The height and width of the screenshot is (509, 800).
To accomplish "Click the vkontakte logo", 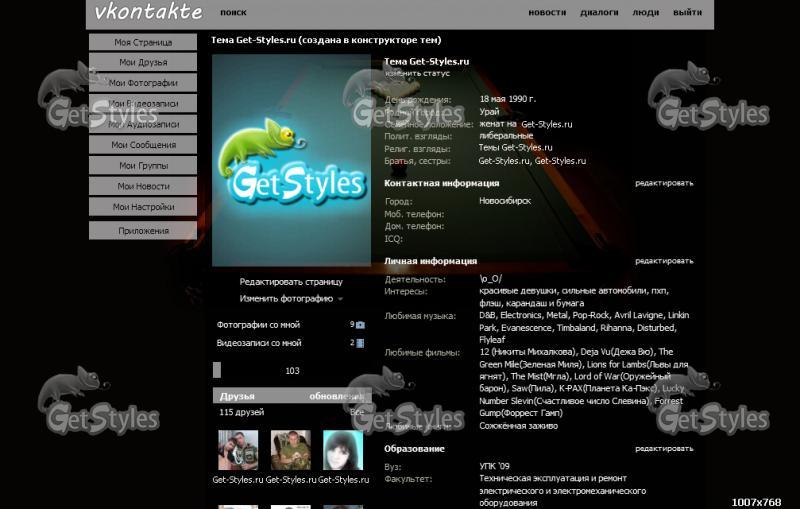I will point(148,13).
